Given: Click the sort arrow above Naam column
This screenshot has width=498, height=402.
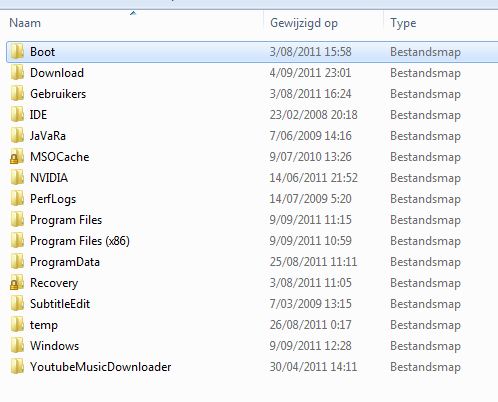Looking at the screenshot, I should point(133,13).
